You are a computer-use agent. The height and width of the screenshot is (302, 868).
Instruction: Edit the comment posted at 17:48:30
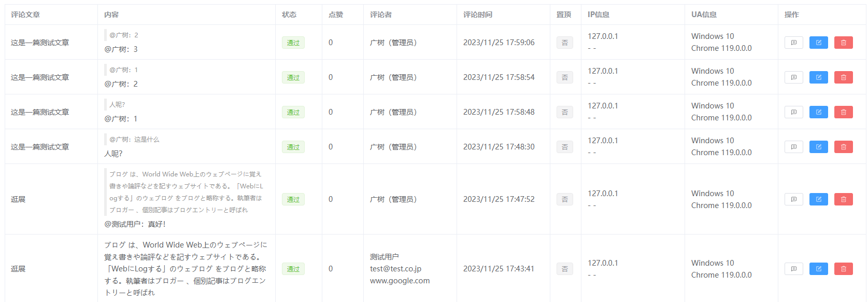coord(818,147)
